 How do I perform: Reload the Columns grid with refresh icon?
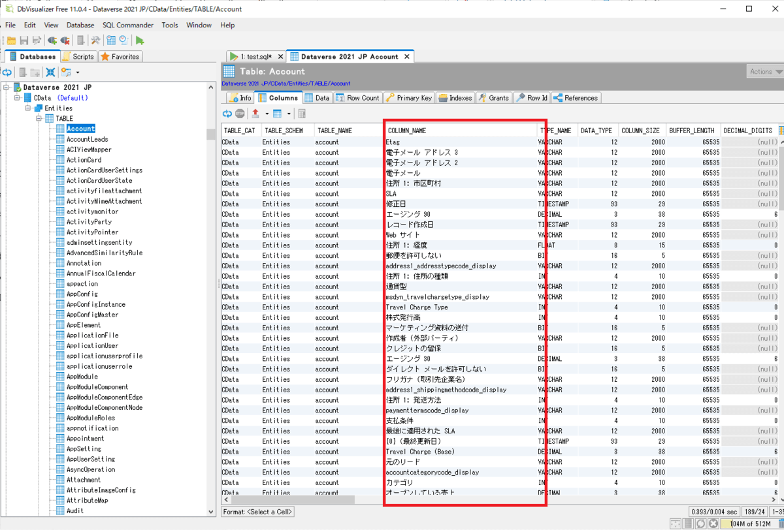tap(227, 114)
